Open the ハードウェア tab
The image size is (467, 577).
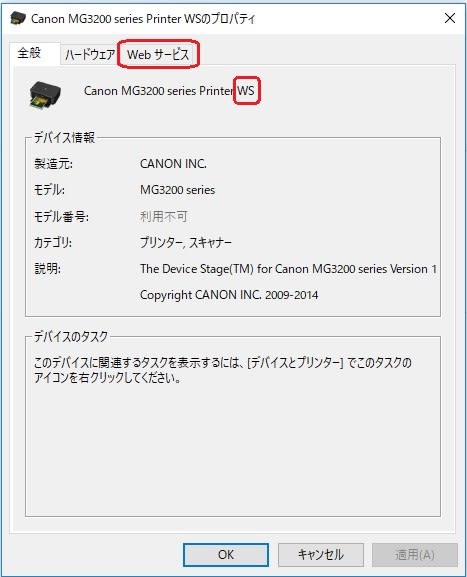[x=90, y=55]
